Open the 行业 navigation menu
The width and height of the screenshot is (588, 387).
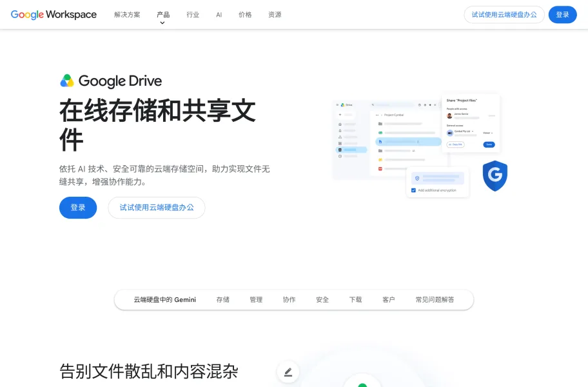click(x=193, y=15)
